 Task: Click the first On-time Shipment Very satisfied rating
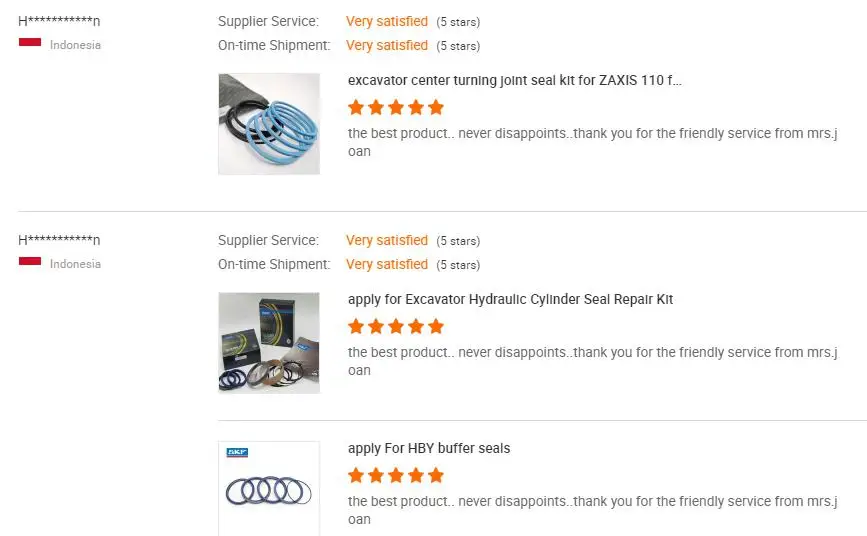[387, 45]
